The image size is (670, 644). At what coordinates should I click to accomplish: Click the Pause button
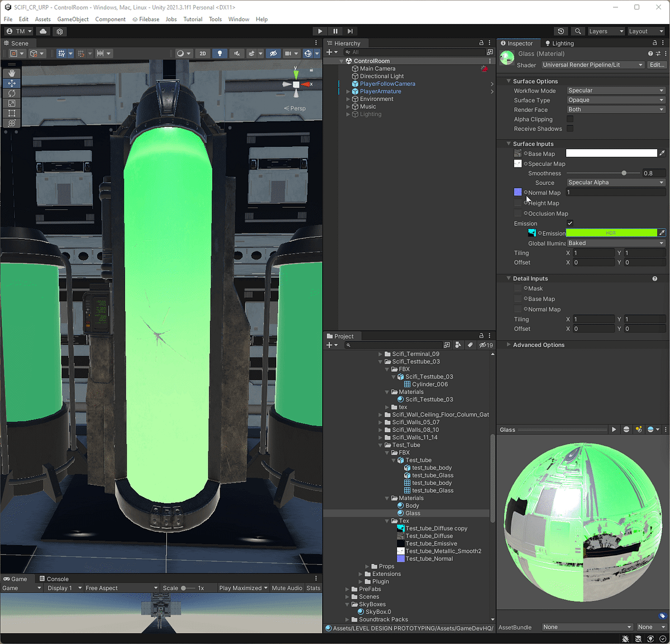[x=335, y=31]
